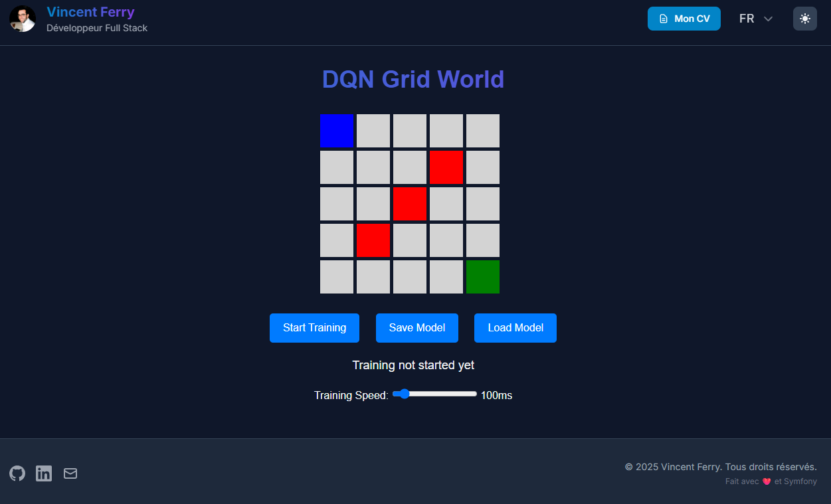
Task: Click the blue agent cell
Action: [x=337, y=131]
